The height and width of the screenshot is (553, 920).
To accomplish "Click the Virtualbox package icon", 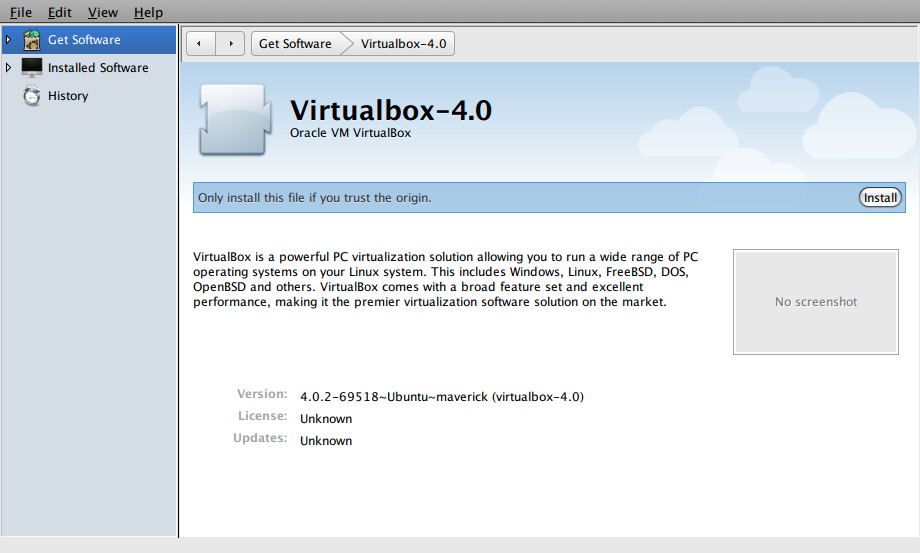I will point(235,120).
